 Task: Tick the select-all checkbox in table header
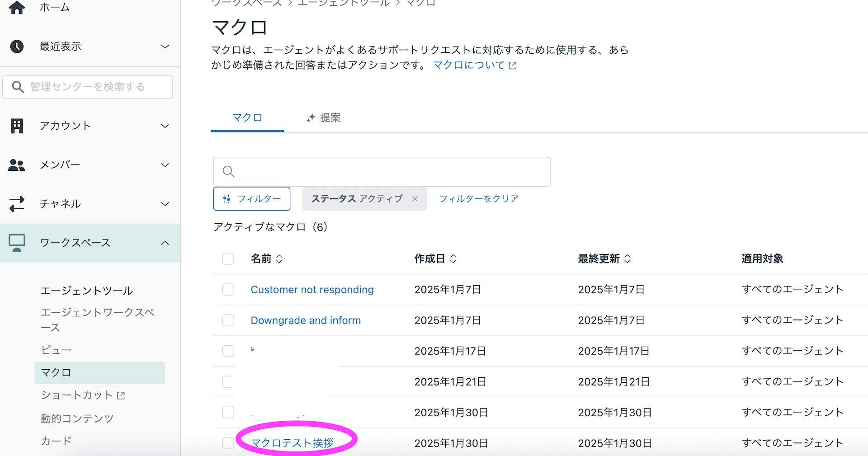(228, 259)
